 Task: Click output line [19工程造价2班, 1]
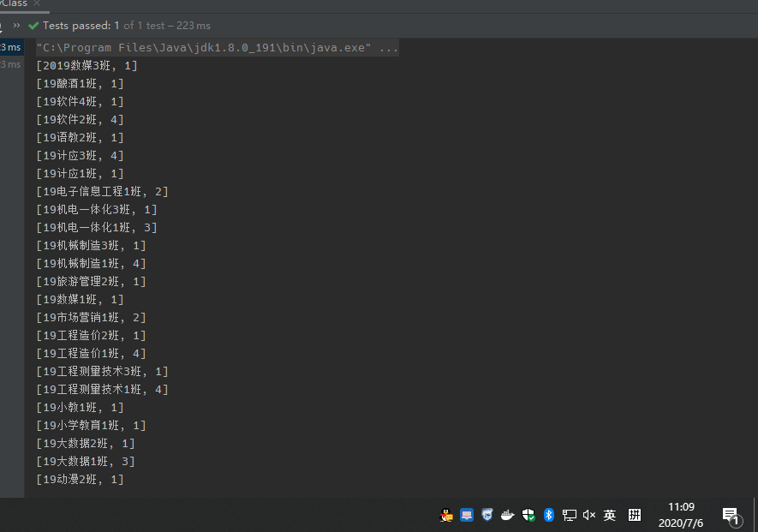(92, 336)
